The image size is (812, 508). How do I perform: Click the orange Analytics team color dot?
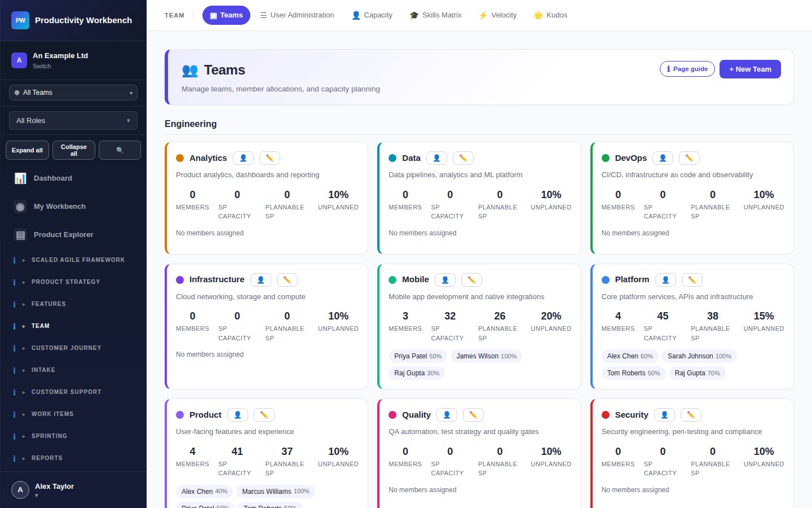[x=180, y=158]
